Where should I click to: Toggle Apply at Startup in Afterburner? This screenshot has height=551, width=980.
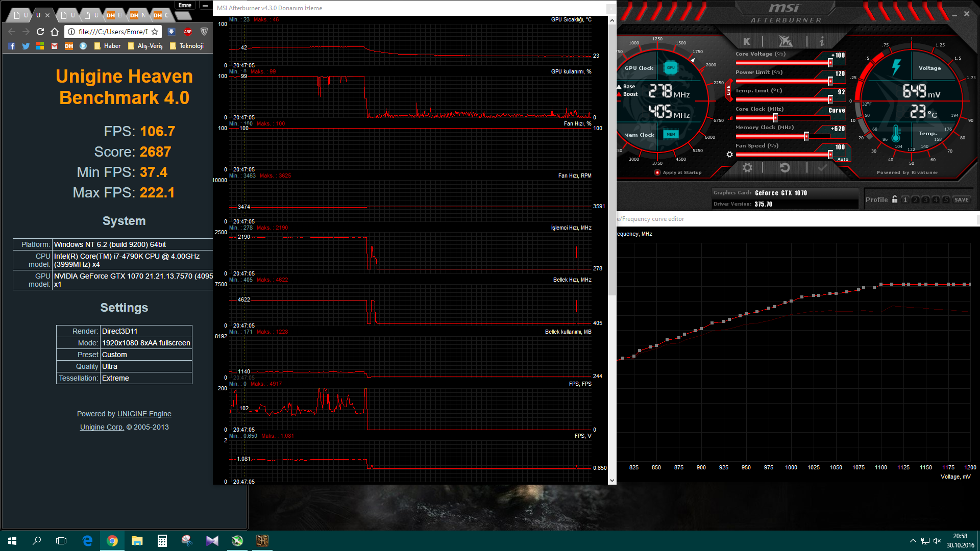(678, 172)
